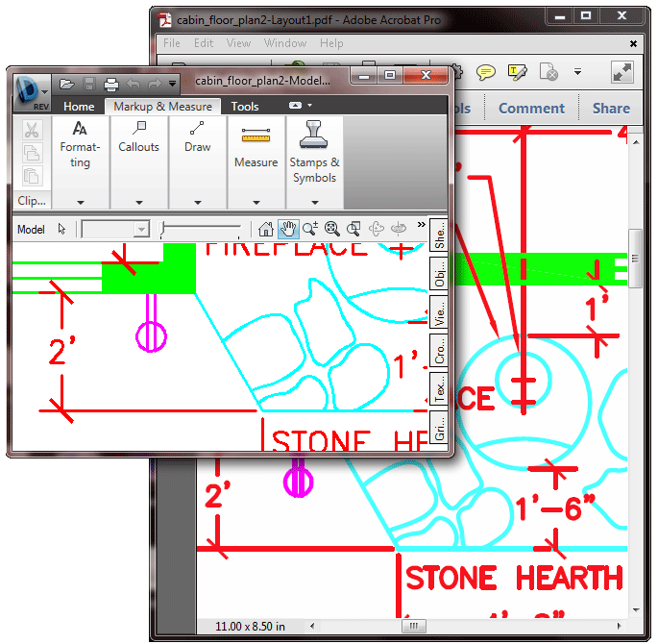
Task: Expand the canvas toolbar overflow chevron
Action: click(421, 225)
